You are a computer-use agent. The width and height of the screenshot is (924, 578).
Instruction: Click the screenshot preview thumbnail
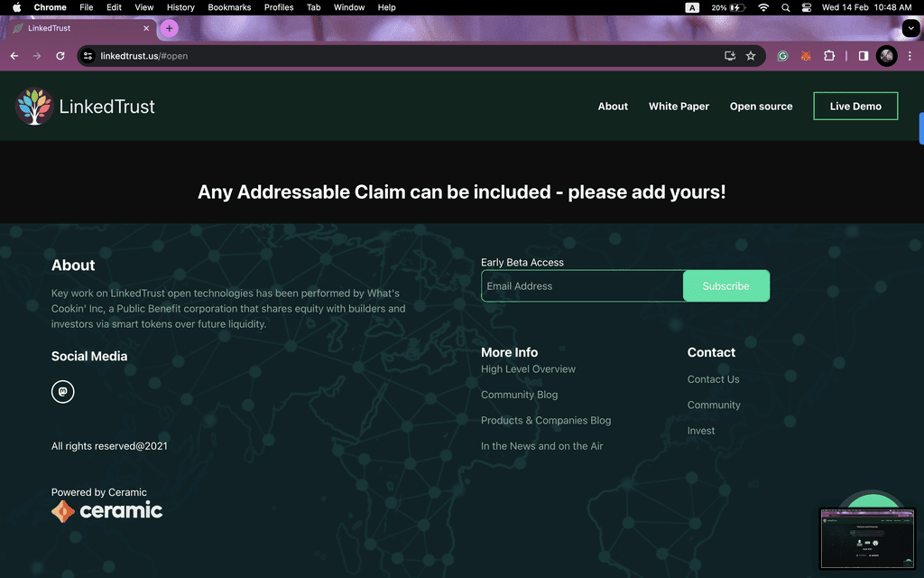point(867,539)
